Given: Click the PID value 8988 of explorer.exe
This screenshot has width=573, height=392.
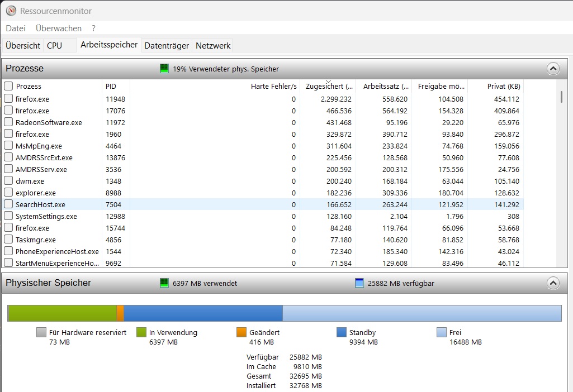Looking at the screenshot, I should click(113, 193).
